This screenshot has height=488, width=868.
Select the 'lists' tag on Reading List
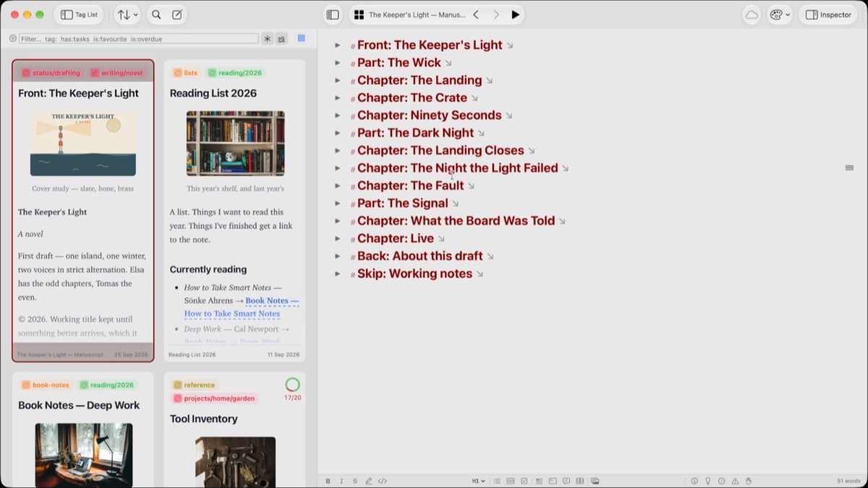click(x=186, y=73)
